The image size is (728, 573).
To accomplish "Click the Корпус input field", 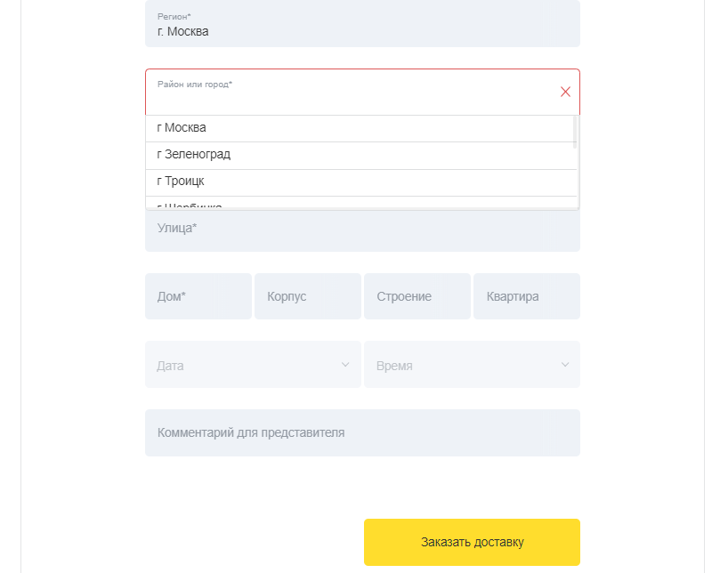I will point(308,296).
